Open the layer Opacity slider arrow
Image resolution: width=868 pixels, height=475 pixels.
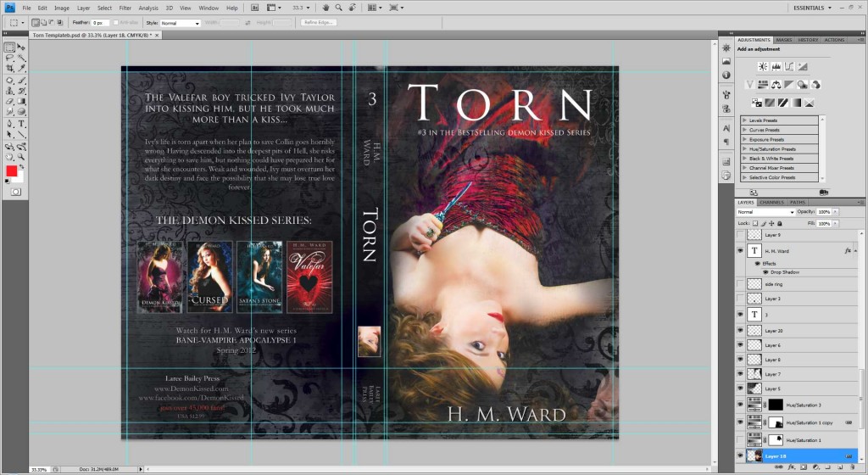click(835, 212)
